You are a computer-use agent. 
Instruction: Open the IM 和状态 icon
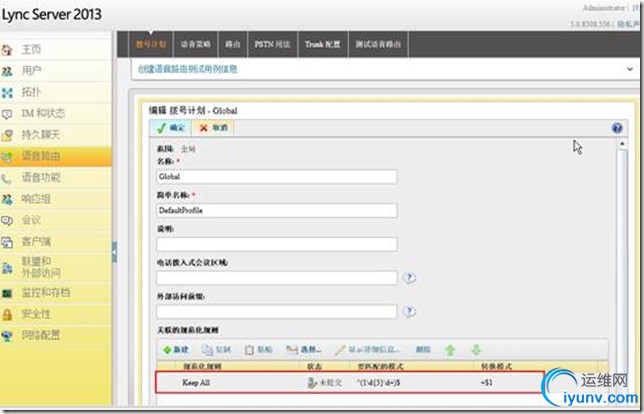tap(7, 114)
